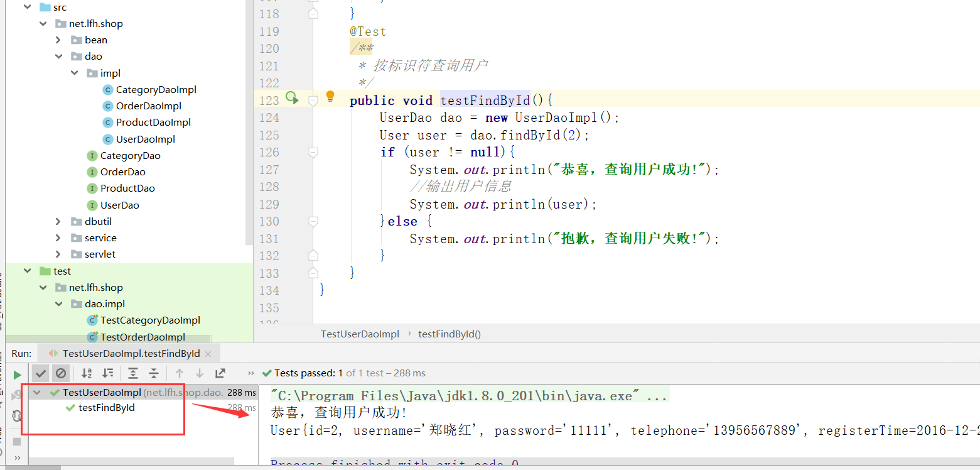Collapse the impl package
Viewport: 980px width, 470px height.
pyautogui.click(x=74, y=73)
